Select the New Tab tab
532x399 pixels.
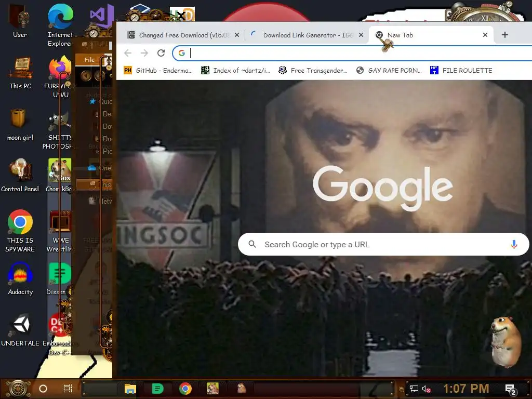coord(431,35)
